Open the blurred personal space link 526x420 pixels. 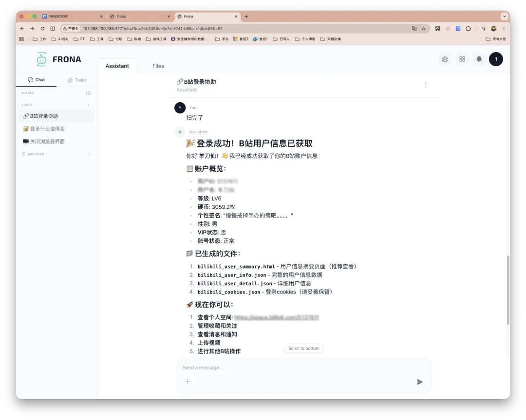point(276,317)
